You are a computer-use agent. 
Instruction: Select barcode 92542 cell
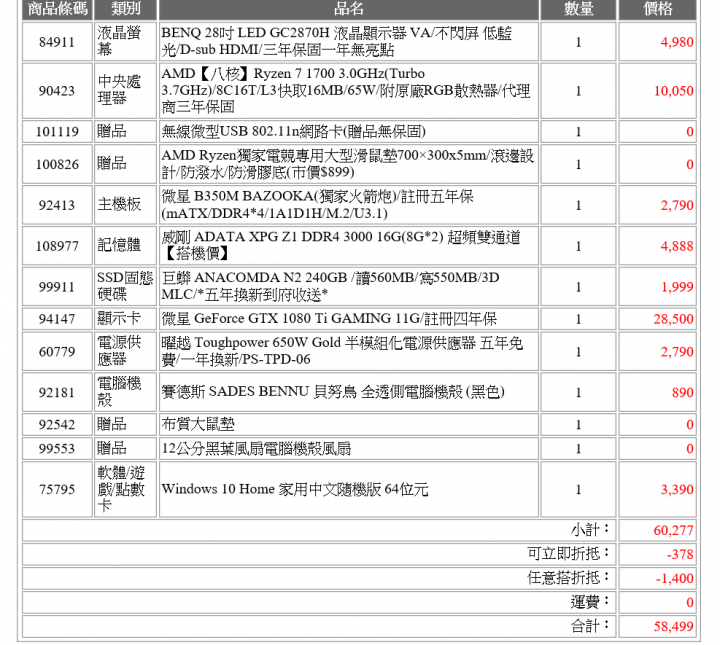pyautogui.click(x=57, y=425)
